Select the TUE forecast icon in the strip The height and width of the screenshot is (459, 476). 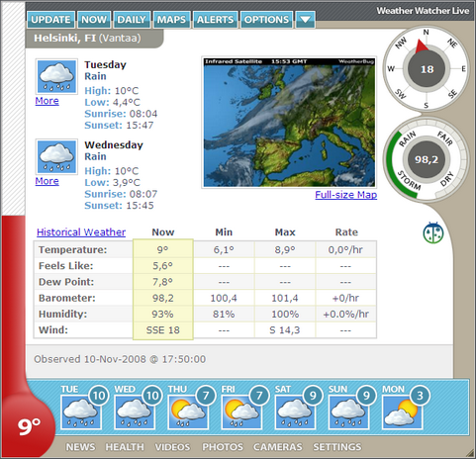(x=81, y=413)
